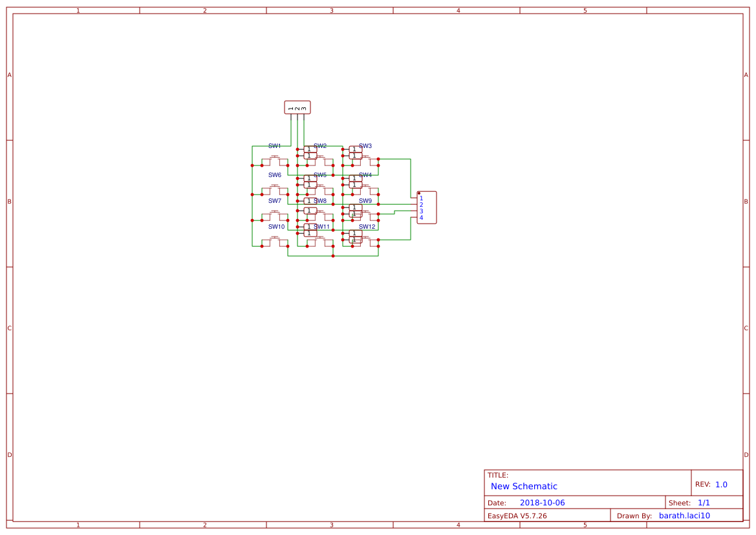The height and width of the screenshot is (535, 756).
Task: Click the date 2018-10-06 in title block
Action: coord(542,502)
